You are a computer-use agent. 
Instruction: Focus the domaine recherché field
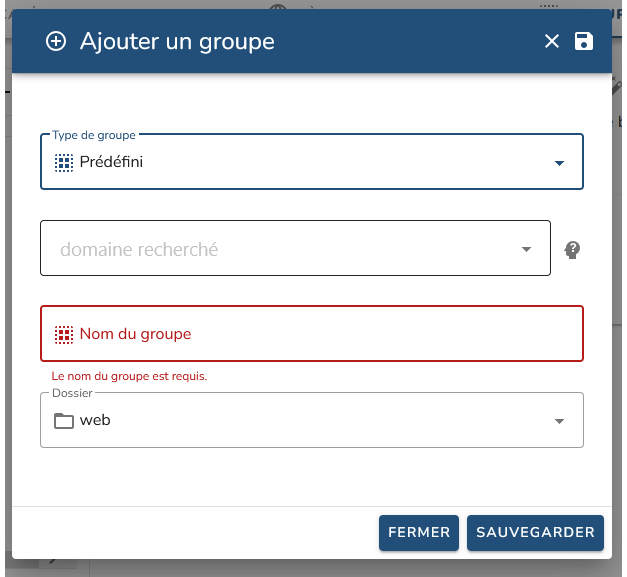coord(280,249)
